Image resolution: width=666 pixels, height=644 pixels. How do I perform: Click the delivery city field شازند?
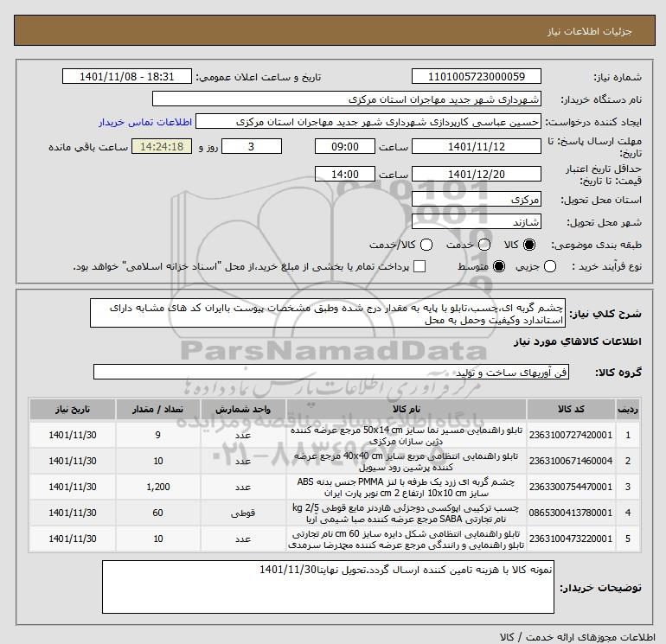point(476,221)
